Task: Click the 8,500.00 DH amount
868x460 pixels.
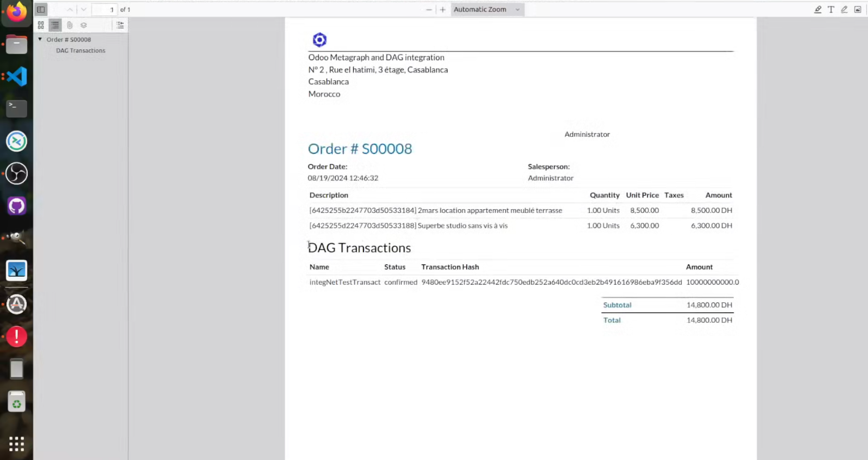Action: (x=711, y=210)
